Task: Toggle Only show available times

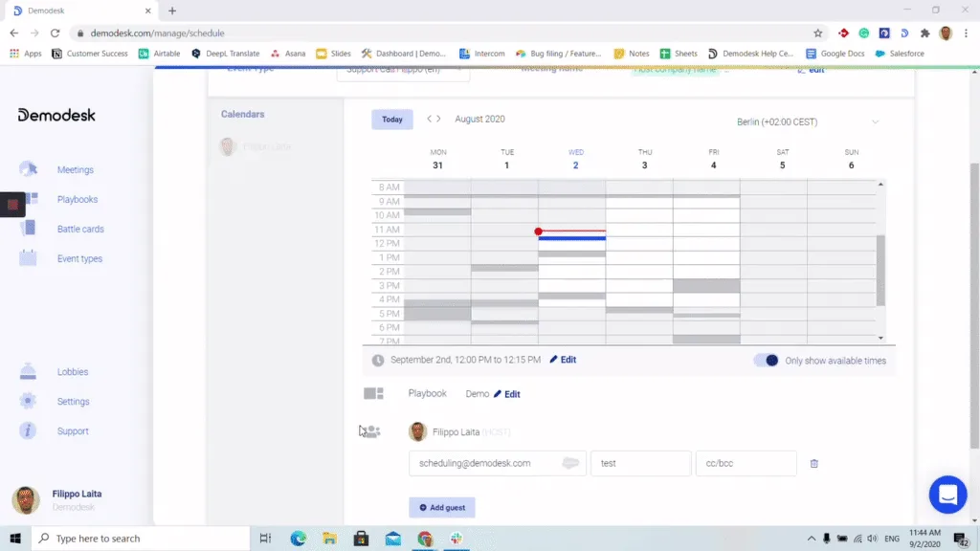Action: tap(767, 361)
